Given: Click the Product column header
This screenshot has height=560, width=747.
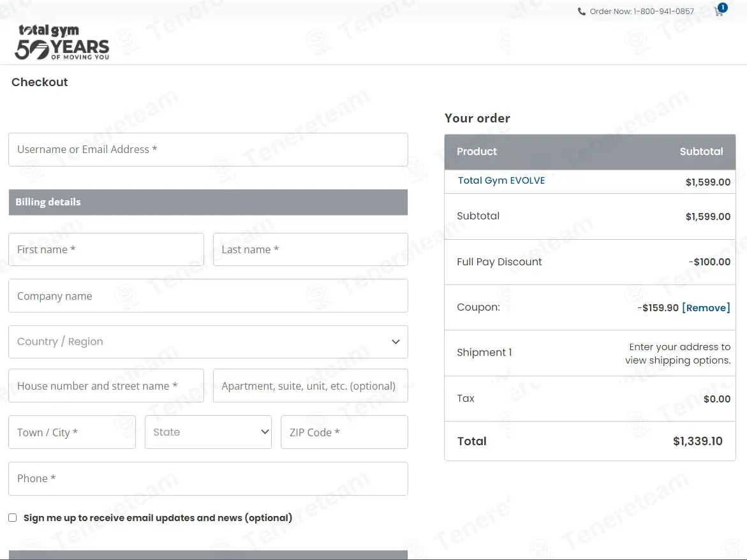Looking at the screenshot, I should 477,151.
